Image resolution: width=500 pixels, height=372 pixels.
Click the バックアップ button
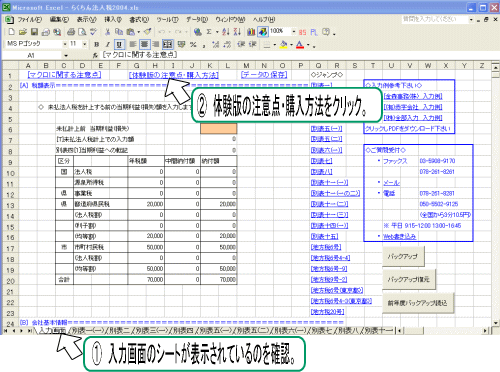403,256
